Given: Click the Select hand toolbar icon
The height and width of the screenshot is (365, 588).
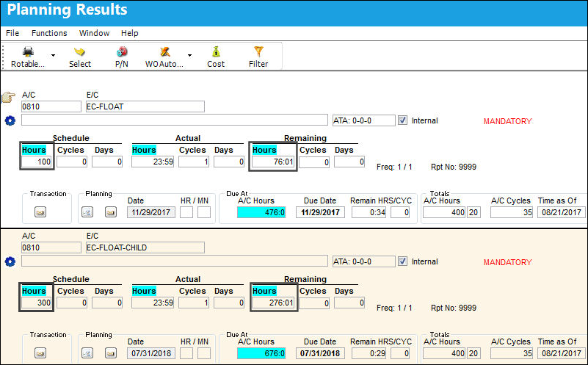Looking at the screenshot, I should tap(79, 51).
